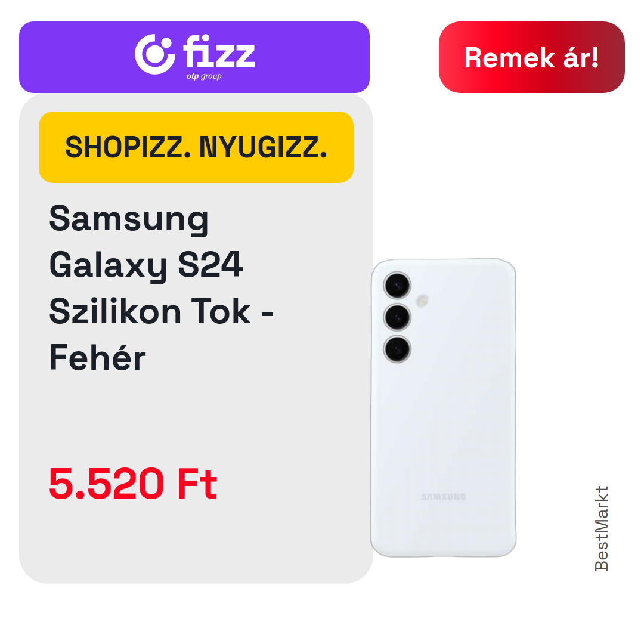
Task: Click the bottom camera lens on case
Action: pos(397,349)
